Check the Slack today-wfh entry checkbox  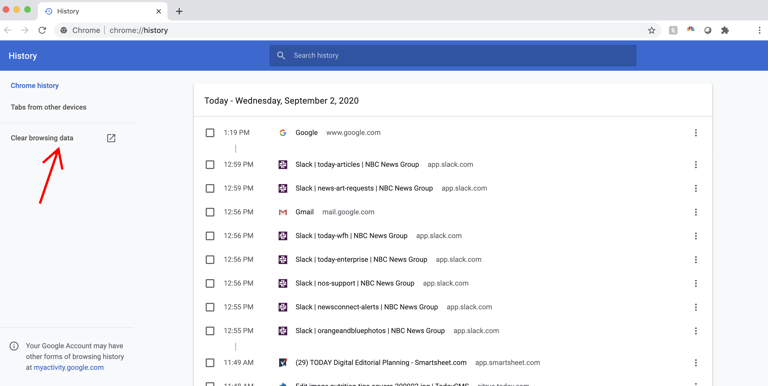point(210,236)
